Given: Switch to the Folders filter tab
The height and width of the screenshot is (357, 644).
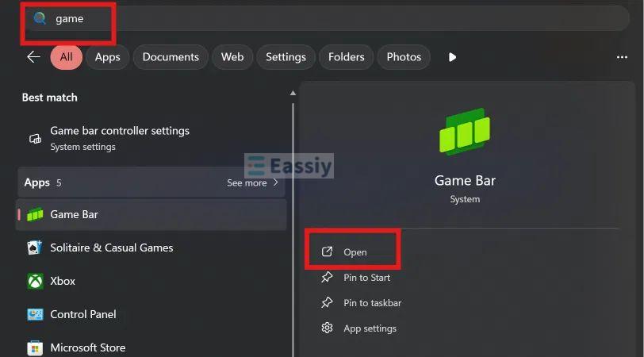Looking at the screenshot, I should click(x=347, y=57).
